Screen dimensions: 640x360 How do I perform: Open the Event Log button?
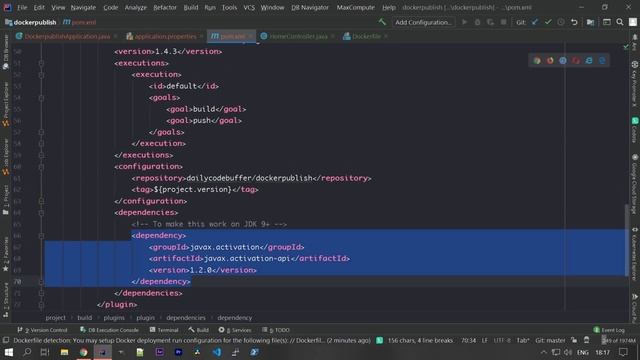tap(609, 330)
